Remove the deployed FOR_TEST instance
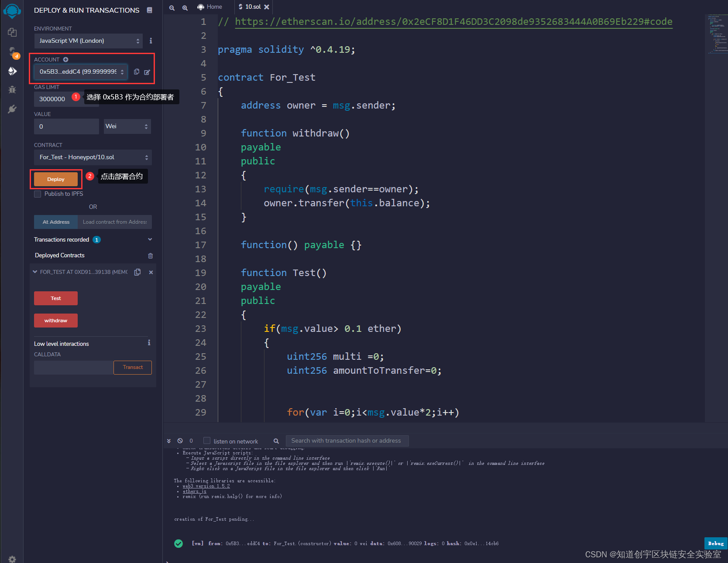Screen dimensions: 728x563 (151, 272)
